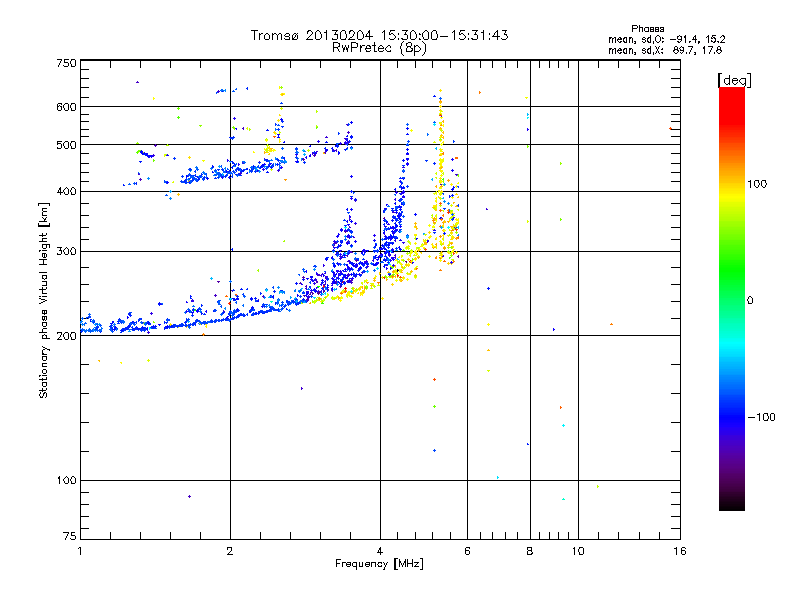
Task: Click the y-axis '100' tick label
Action: 66,481
